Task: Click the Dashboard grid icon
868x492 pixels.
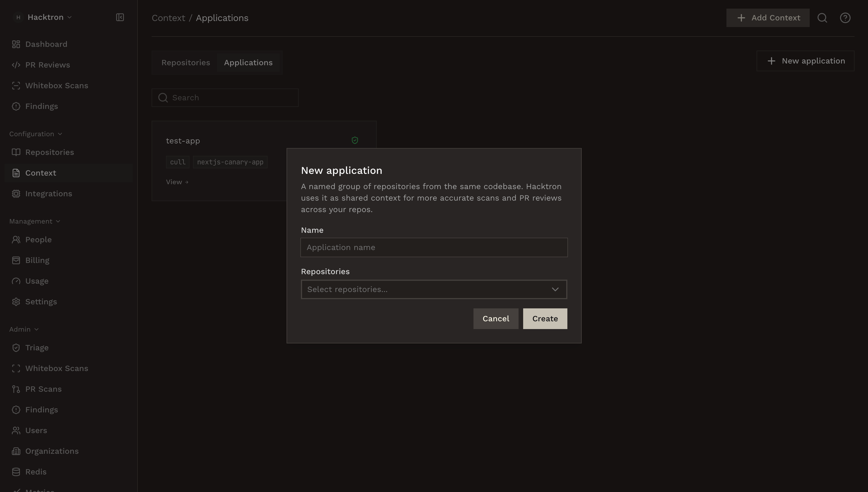Action: (x=16, y=44)
